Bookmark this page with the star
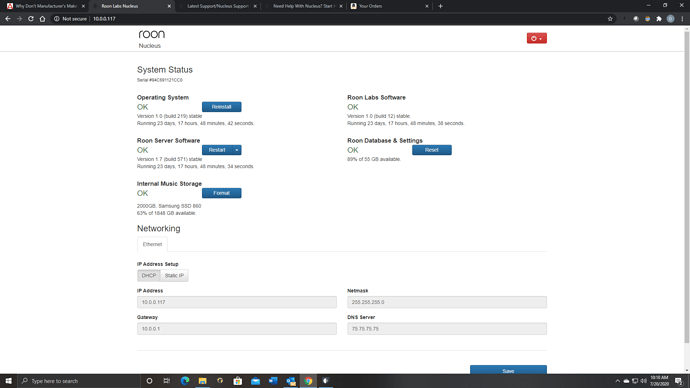 pos(610,19)
